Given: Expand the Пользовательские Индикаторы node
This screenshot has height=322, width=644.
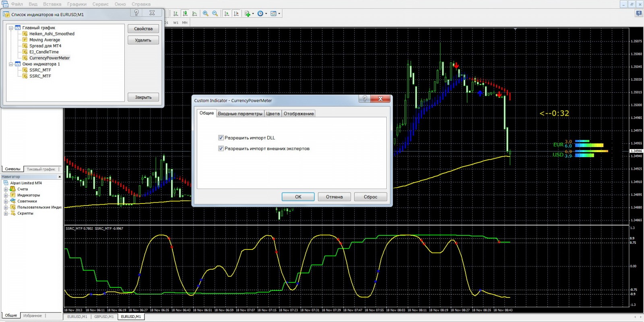Looking at the screenshot, I should pos(6,208).
